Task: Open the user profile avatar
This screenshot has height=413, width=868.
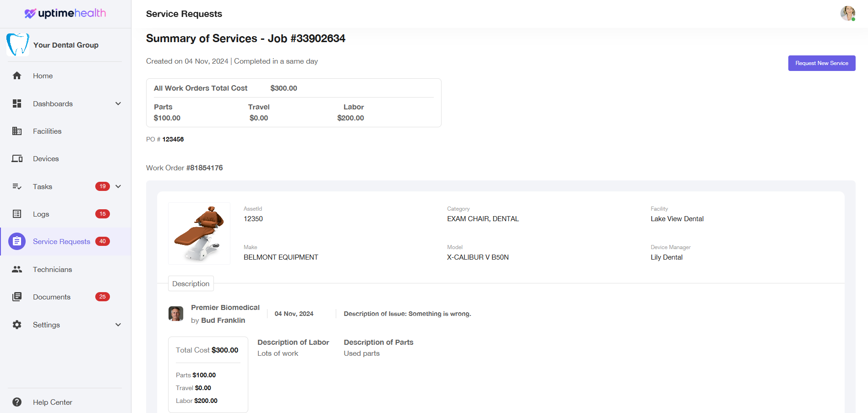Action: click(847, 13)
